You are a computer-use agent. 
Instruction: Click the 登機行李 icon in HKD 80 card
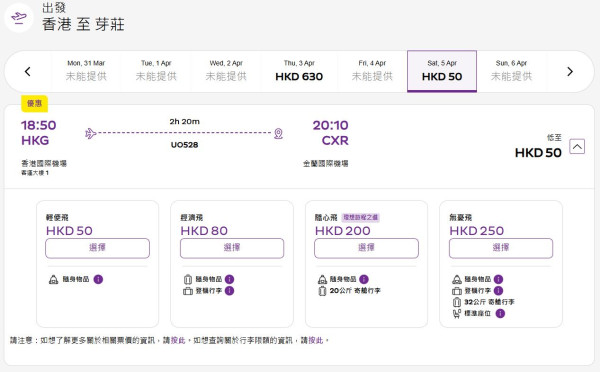[188, 291]
